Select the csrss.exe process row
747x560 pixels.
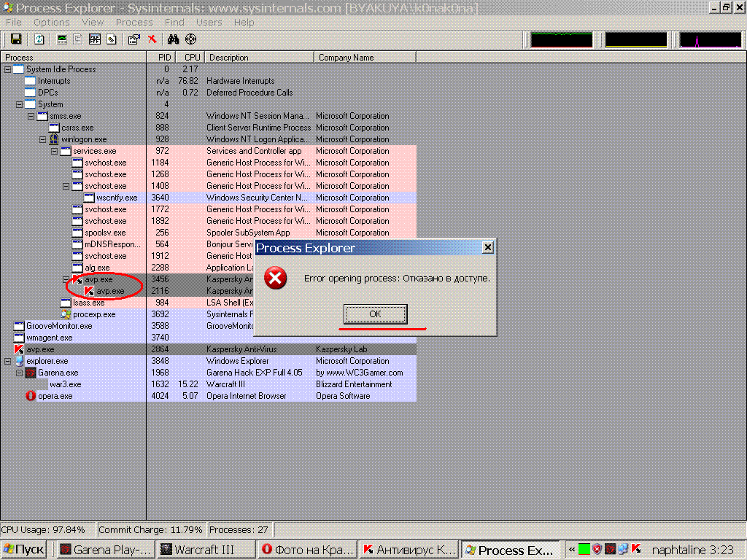[208, 128]
